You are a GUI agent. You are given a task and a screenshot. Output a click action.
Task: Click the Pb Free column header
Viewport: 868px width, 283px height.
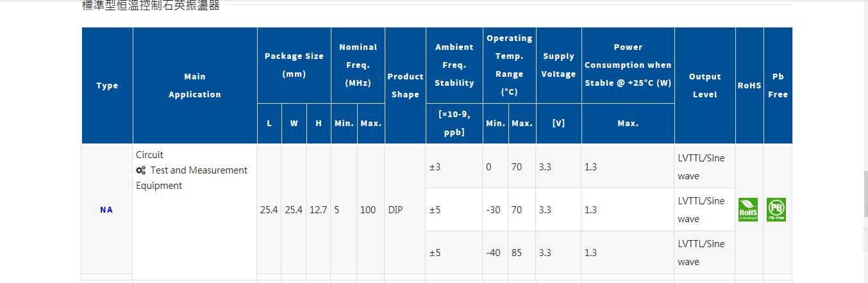778,86
